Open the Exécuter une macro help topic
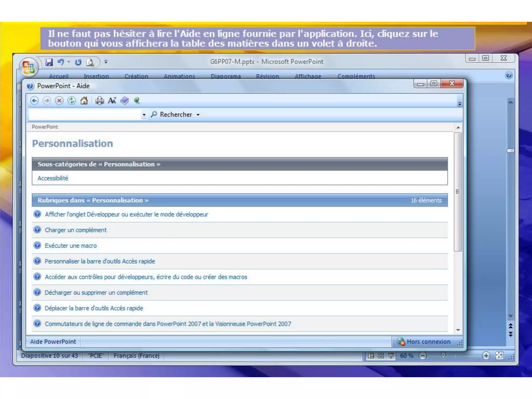The height and width of the screenshot is (399, 532). (71, 246)
